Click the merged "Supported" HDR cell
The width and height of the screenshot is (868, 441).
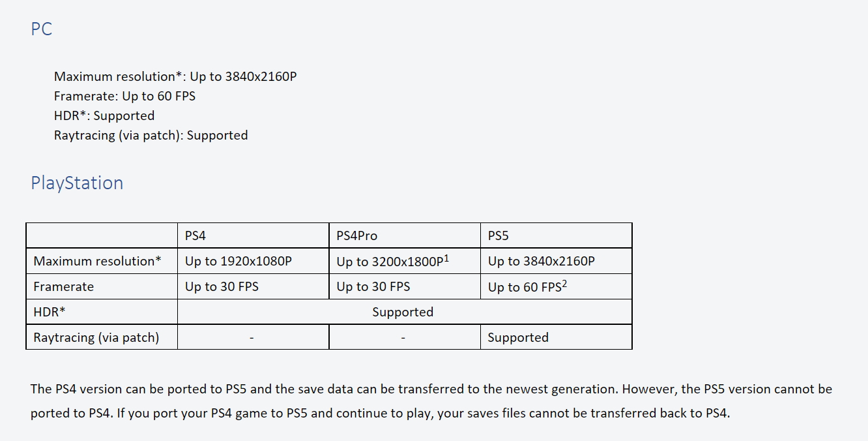coord(403,312)
